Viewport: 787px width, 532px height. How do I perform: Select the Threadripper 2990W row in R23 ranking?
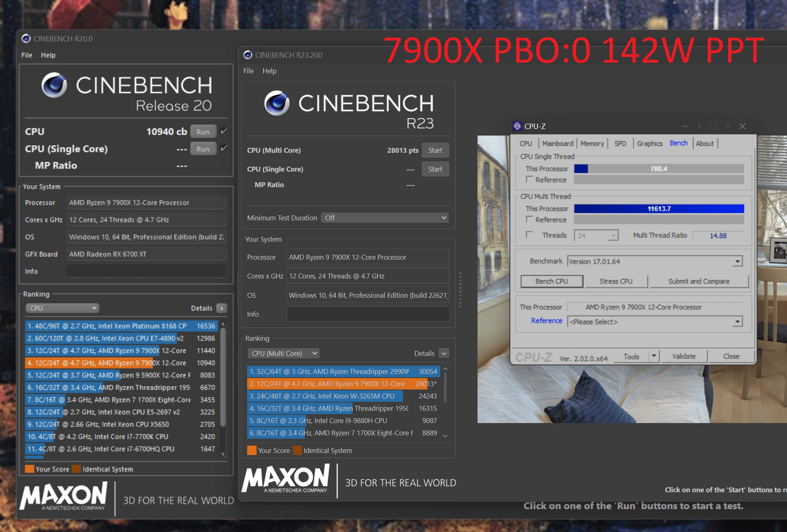pos(343,371)
